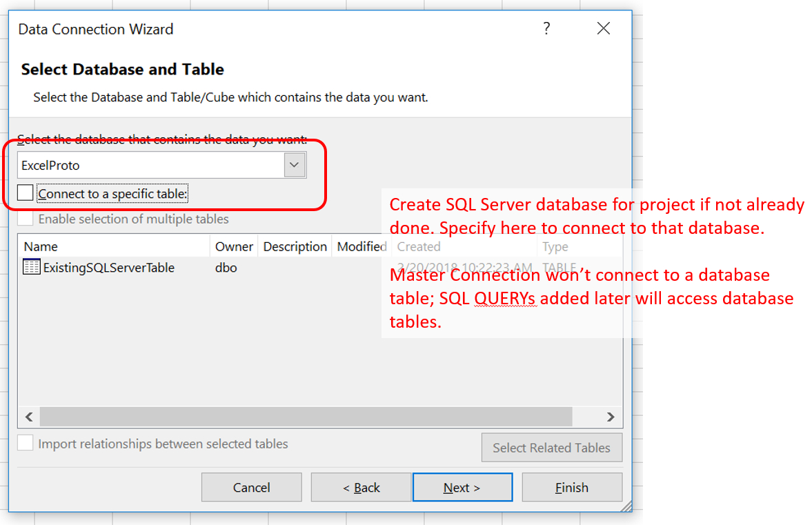Go back with the '< Back' button
Viewport: 812px width, 525px height.
click(x=361, y=488)
